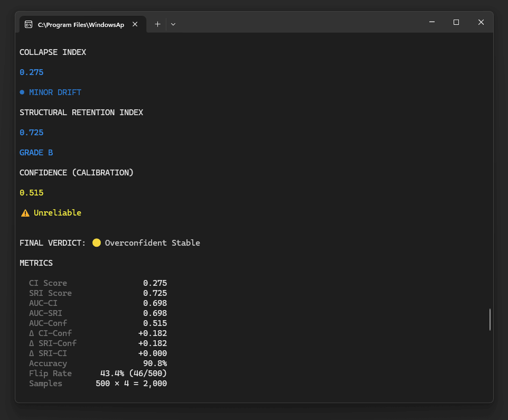The width and height of the screenshot is (508, 420).
Task: Minimize the terminal window
Action: coord(432,22)
